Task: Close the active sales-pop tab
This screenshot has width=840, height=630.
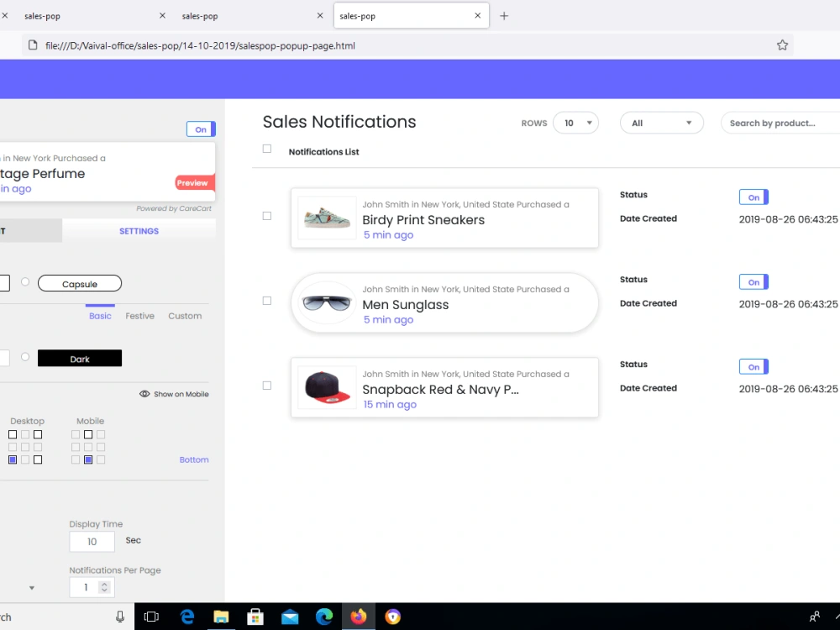Action: (477, 15)
